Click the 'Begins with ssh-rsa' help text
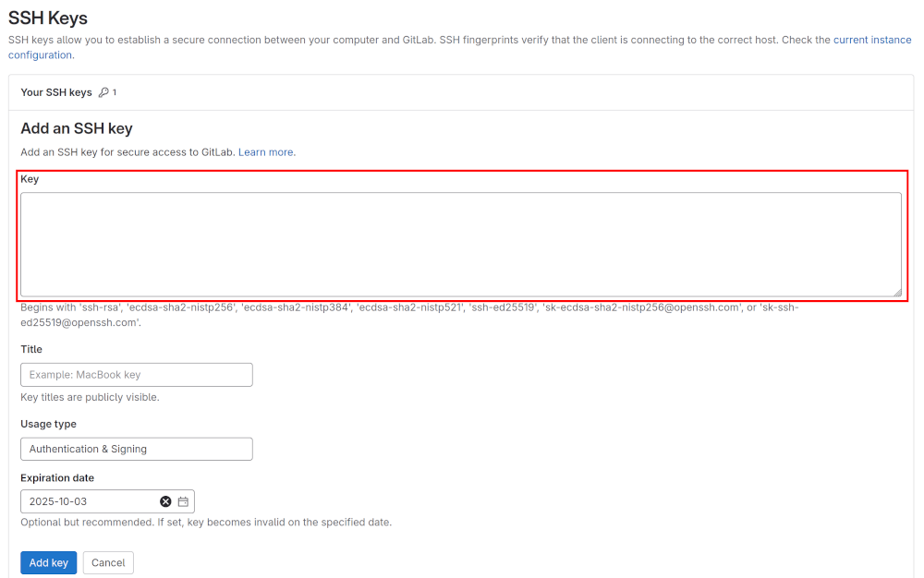The height and width of the screenshot is (578, 924). (x=409, y=315)
